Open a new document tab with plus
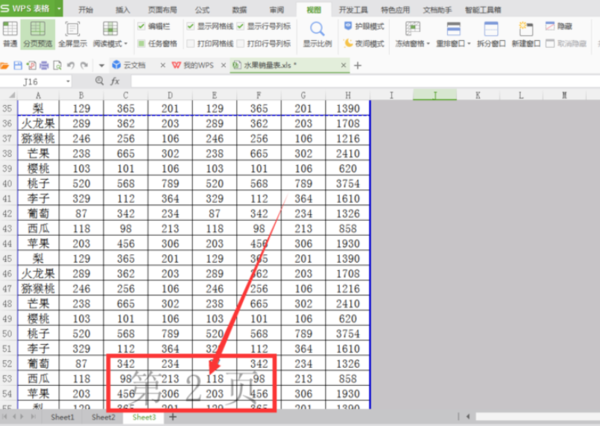Screen dimensions: 600x426 tap(358, 65)
